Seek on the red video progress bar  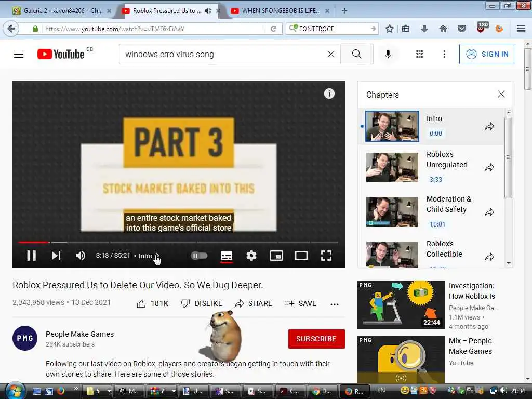(34, 242)
